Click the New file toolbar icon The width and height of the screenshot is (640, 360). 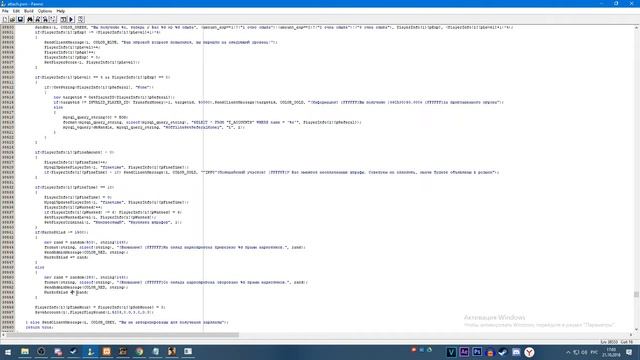[x=5, y=19]
